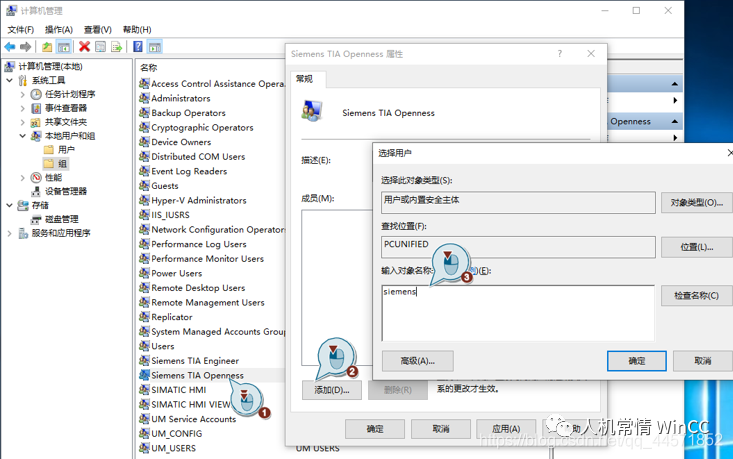Click the Administrators group icon
Viewport: 733px width, 459px height.
(x=144, y=98)
